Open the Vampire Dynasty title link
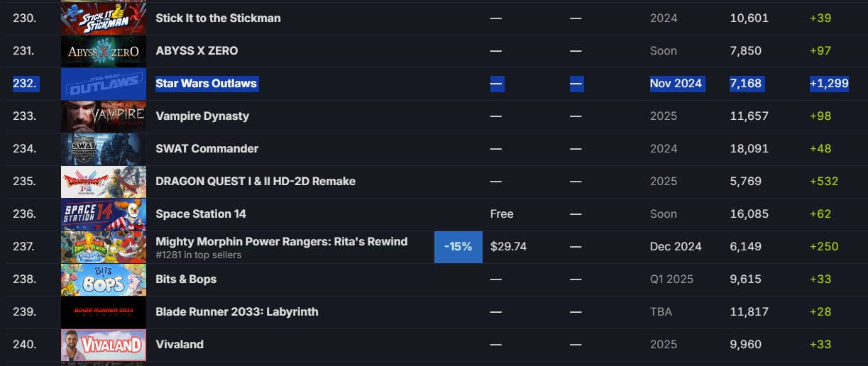868x366 pixels. 202,116
